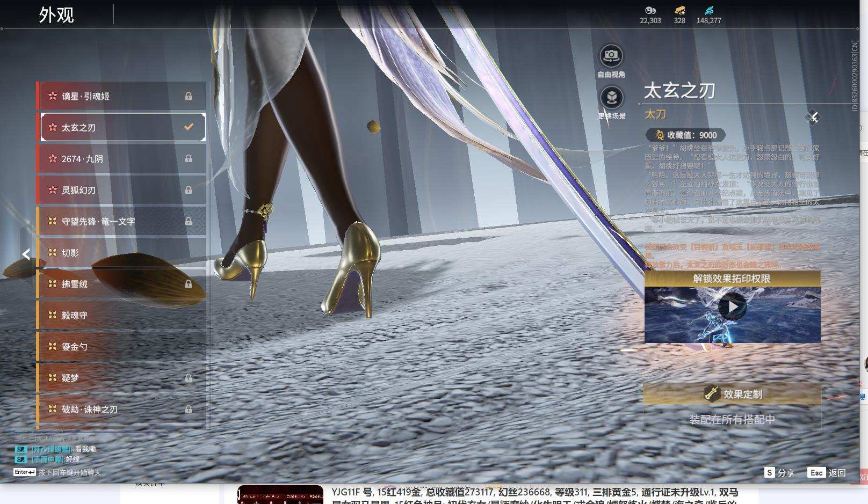868x504 pixels.
Task: Click the 分享 share button
Action: pos(779,472)
